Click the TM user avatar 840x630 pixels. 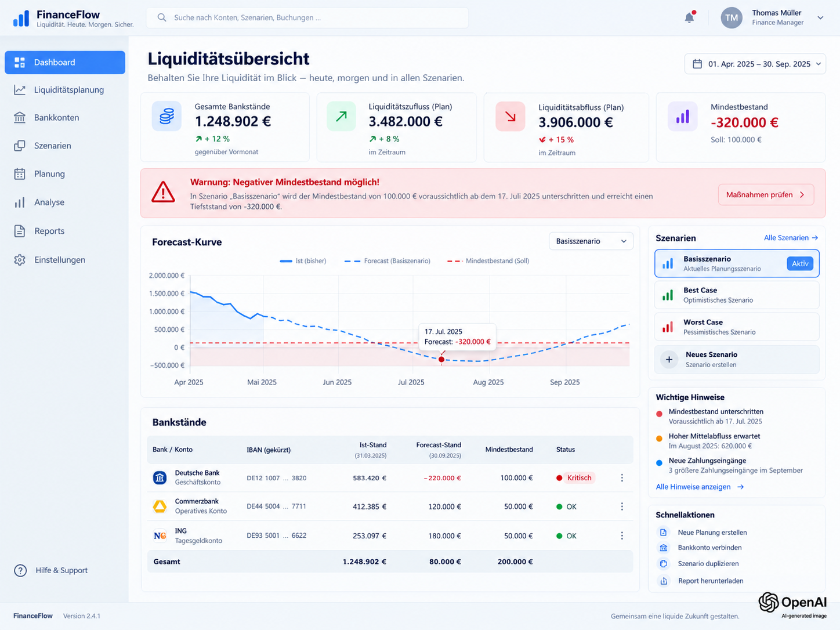pyautogui.click(x=732, y=18)
